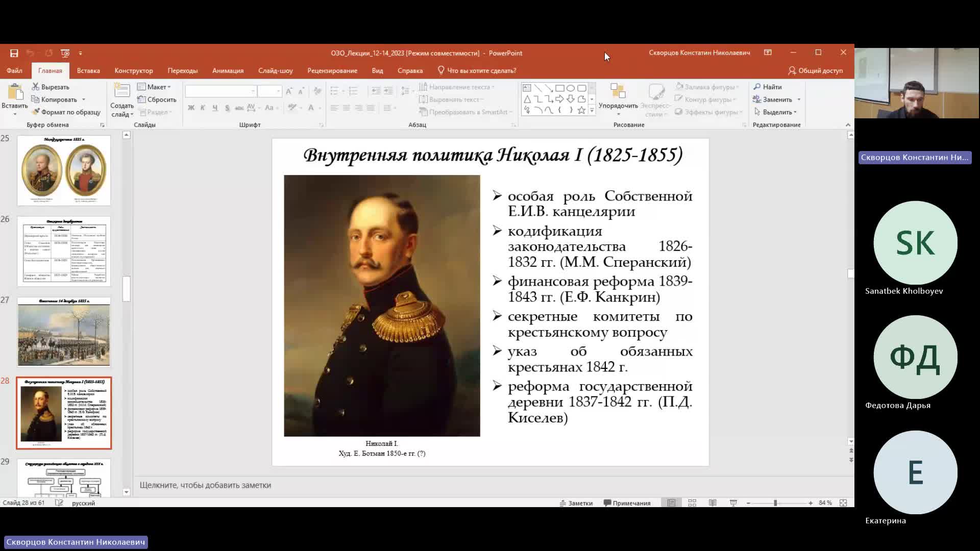
Task: Zoom in with the plus button
Action: 811,503
